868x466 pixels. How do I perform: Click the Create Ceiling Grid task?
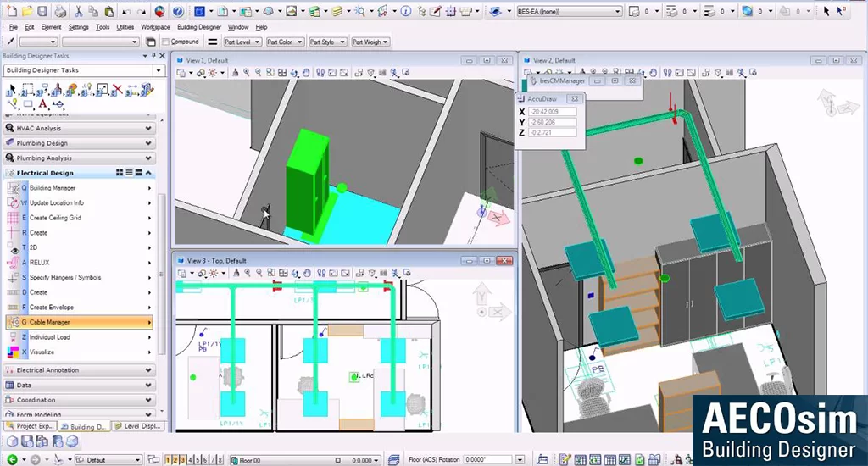click(x=55, y=218)
